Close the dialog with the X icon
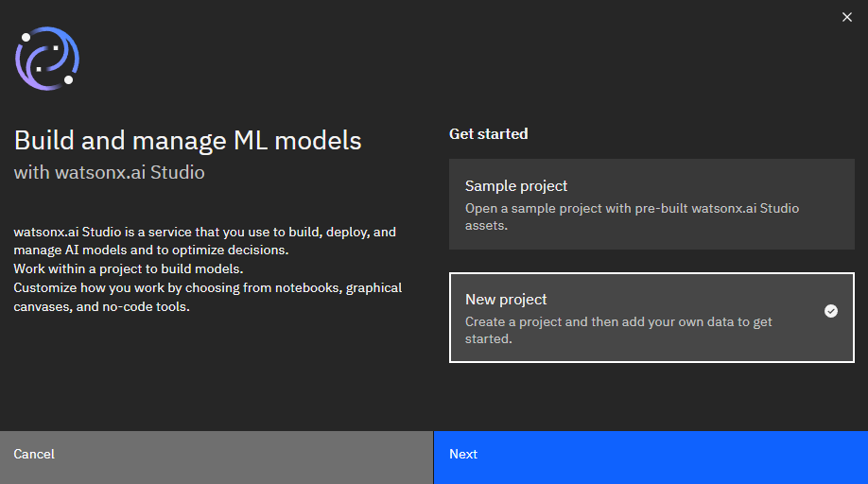 point(847,17)
